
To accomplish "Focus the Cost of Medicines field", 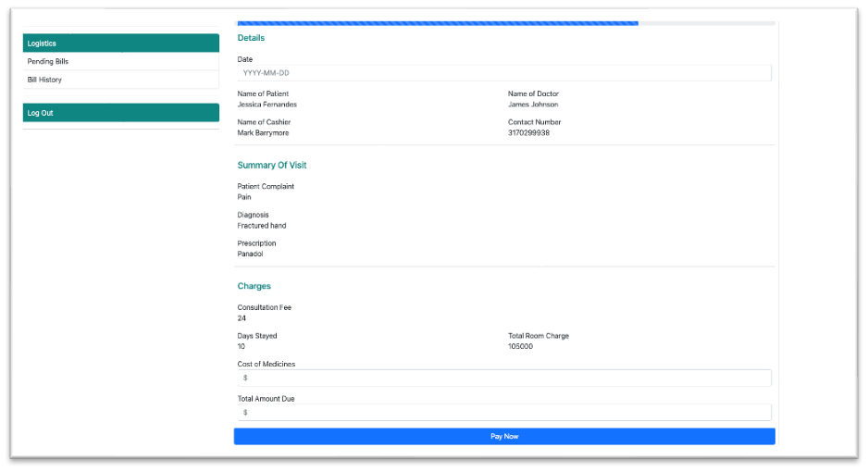I will 504,378.
